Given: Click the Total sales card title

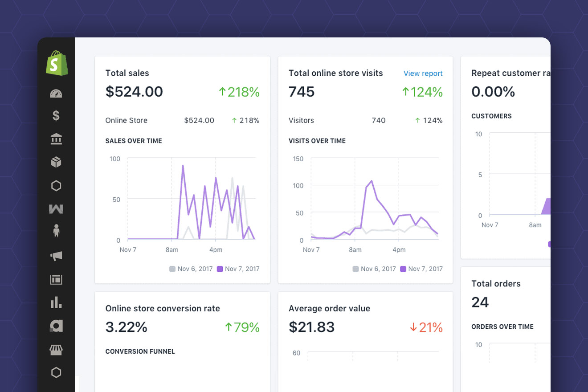Looking at the screenshot, I should point(127,73).
